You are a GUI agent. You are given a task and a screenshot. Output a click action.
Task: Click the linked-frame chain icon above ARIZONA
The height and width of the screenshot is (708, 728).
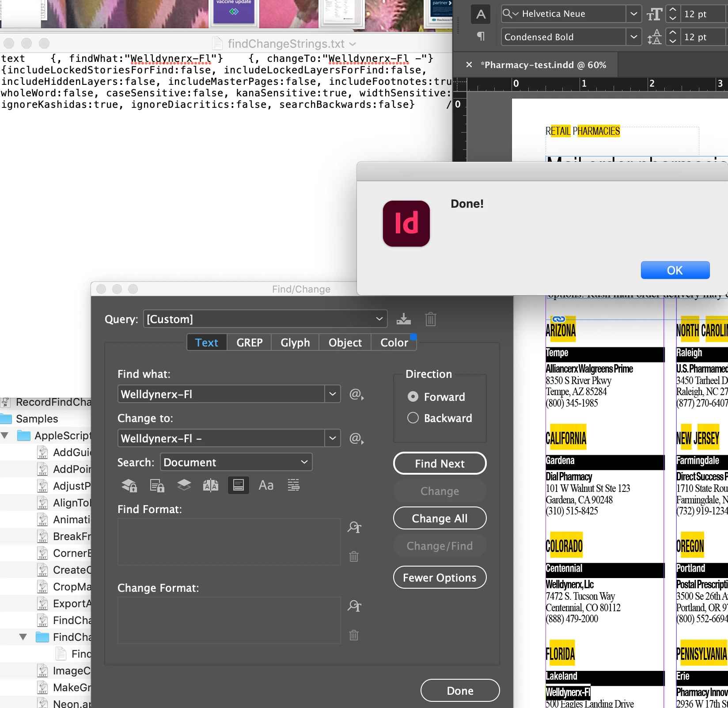coord(559,319)
